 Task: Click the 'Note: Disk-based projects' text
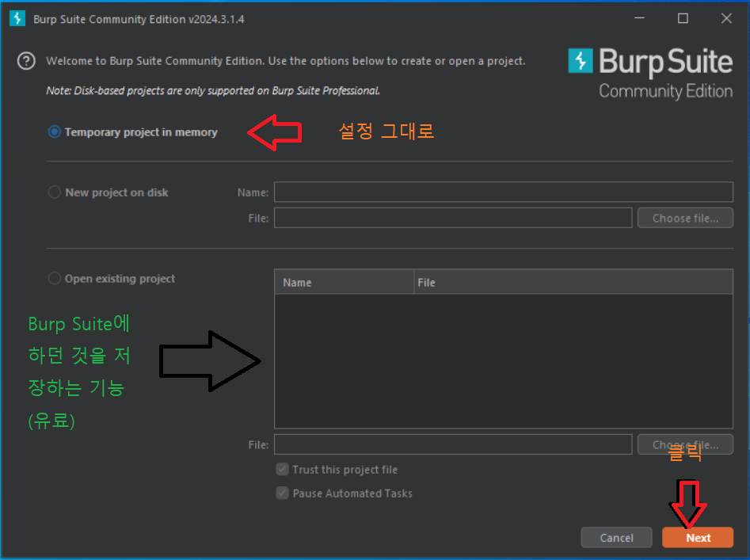[213, 91]
